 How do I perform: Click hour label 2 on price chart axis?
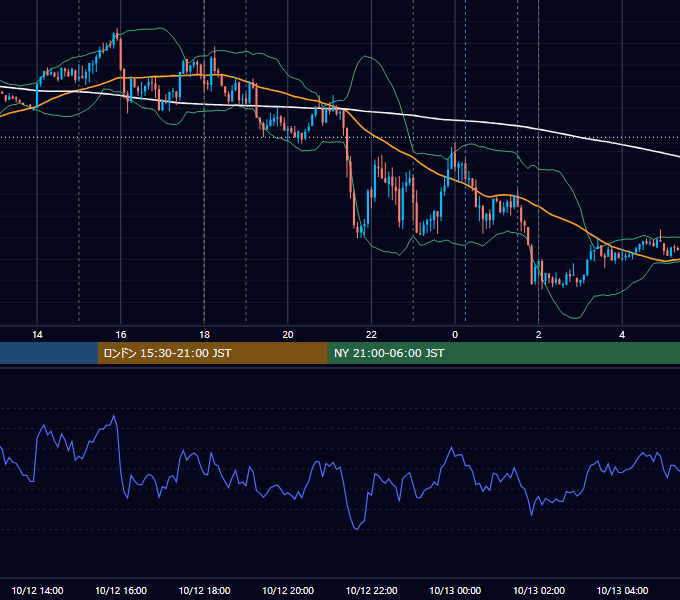[539, 334]
